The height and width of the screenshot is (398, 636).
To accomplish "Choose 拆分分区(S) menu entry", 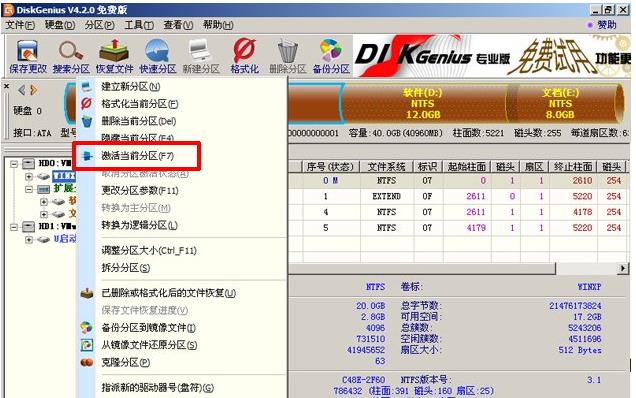I will (x=183, y=268).
